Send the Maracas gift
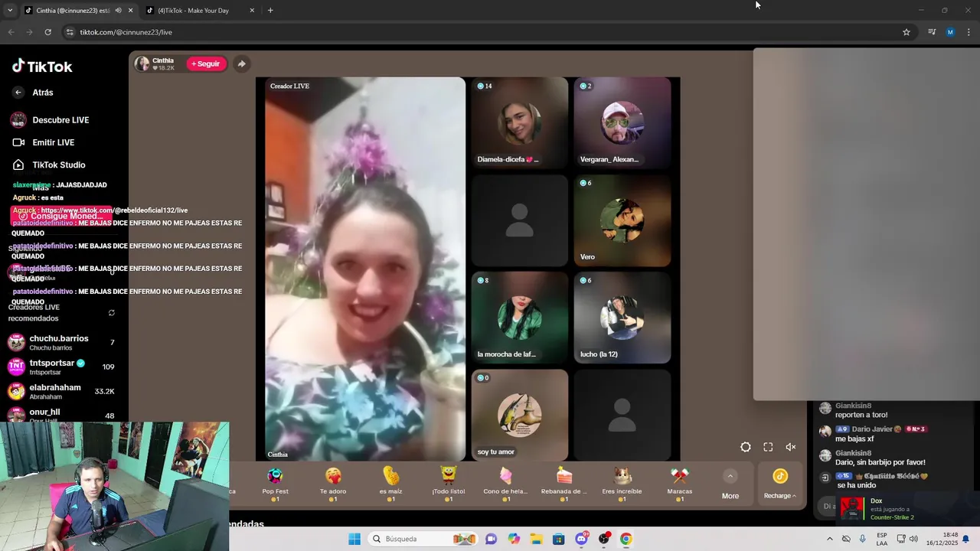The width and height of the screenshot is (980, 551). pyautogui.click(x=680, y=484)
